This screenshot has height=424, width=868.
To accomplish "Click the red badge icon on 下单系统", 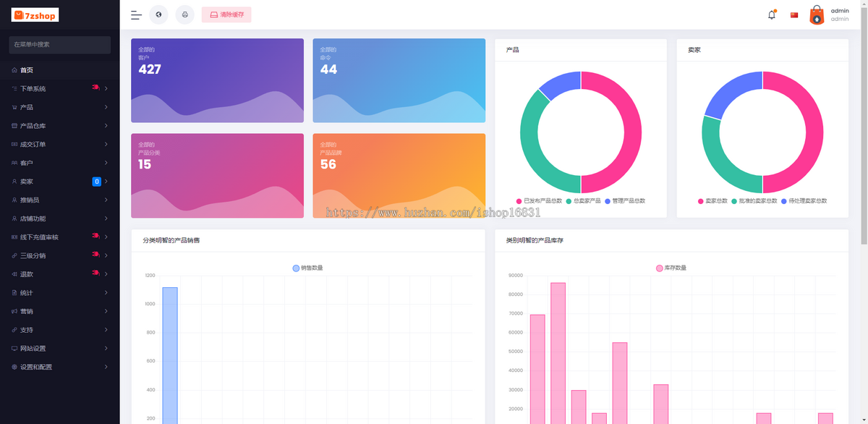I will pyautogui.click(x=95, y=88).
